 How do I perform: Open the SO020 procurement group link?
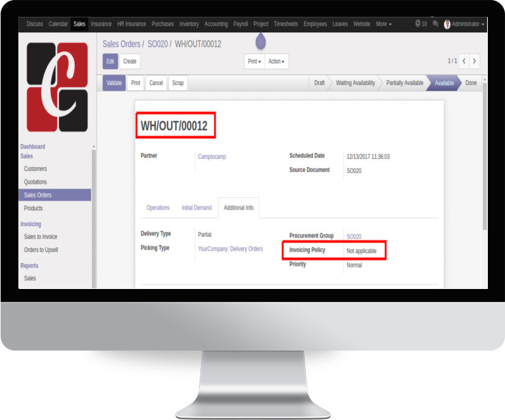click(x=354, y=236)
